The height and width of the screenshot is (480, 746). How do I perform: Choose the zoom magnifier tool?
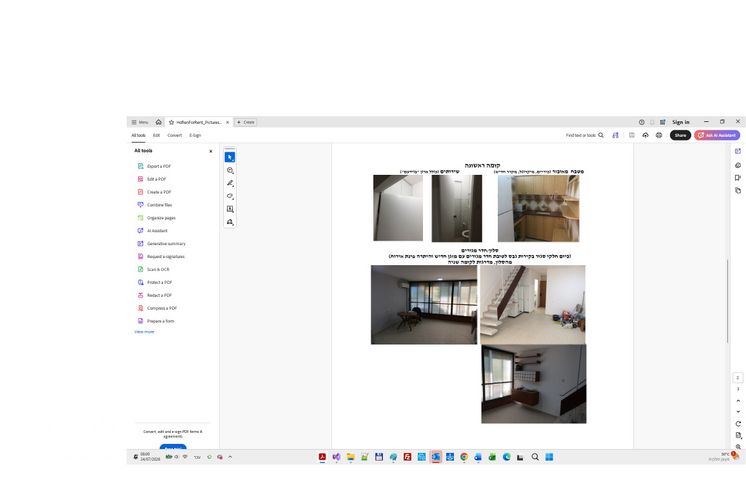pos(230,170)
